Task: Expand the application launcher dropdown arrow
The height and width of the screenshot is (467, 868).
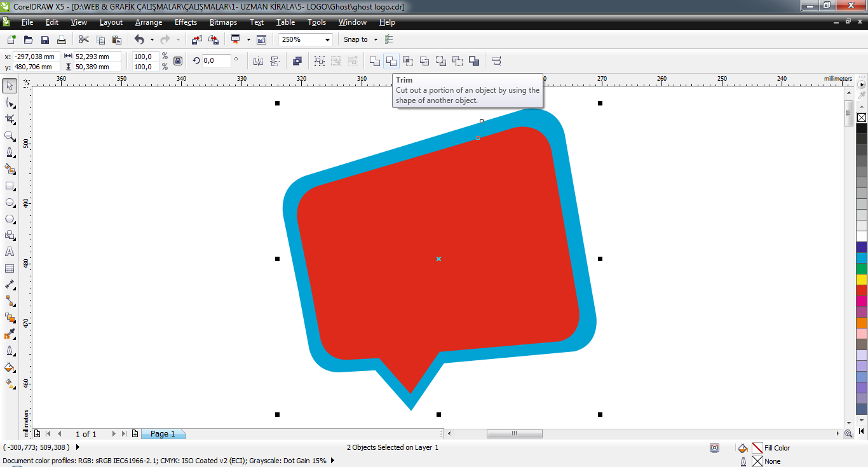Action: click(x=248, y=39)
